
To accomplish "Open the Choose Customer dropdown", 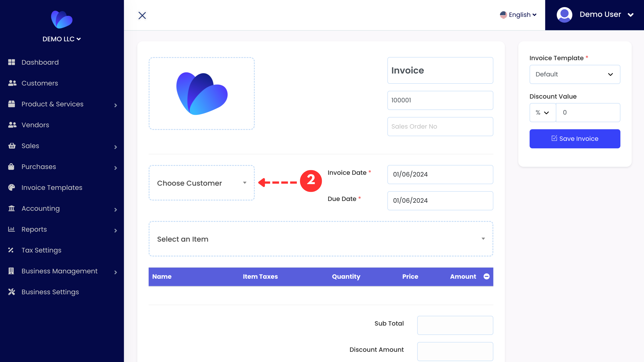I will tap(201, 183).
